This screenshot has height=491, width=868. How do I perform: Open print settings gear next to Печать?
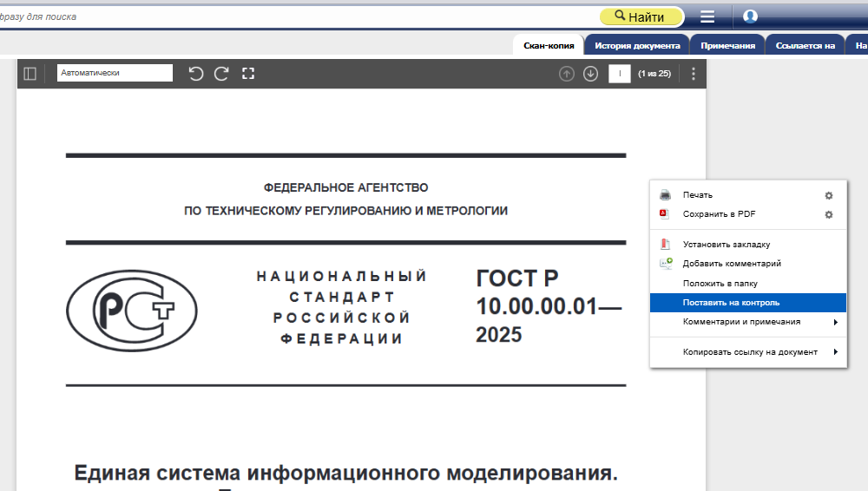829,195
